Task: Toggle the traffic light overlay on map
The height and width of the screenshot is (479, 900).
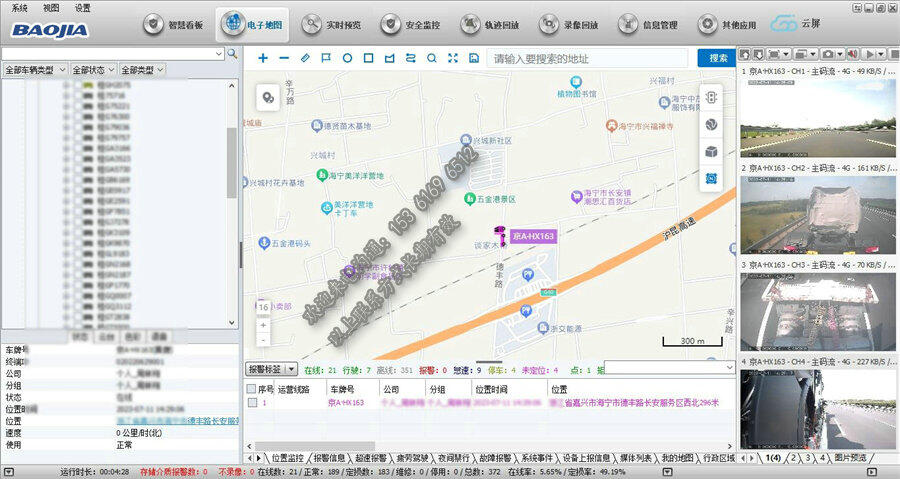Action: tap(711, 97)
